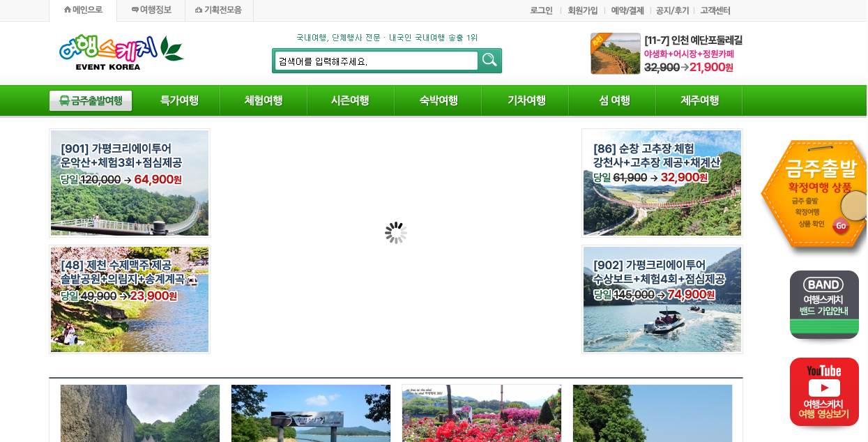Open the 제주여행 menu
The image size is (868, 442).
tap(698, 100)
